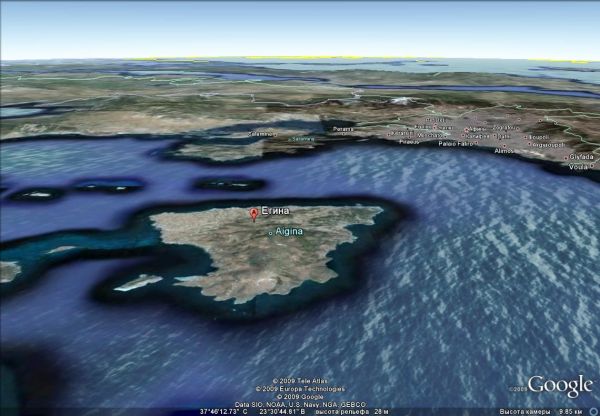The height and width of the screenshot is (416, 600).
Task: Click the Ilioupoli place label
Action: [x=538, y=136]
